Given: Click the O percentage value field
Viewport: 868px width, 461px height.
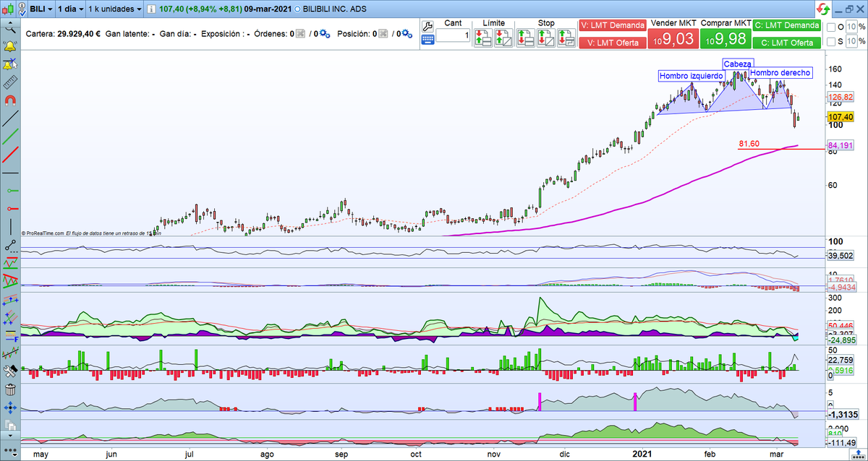Looking at the screenshot, I should click(x=851, y=27).
